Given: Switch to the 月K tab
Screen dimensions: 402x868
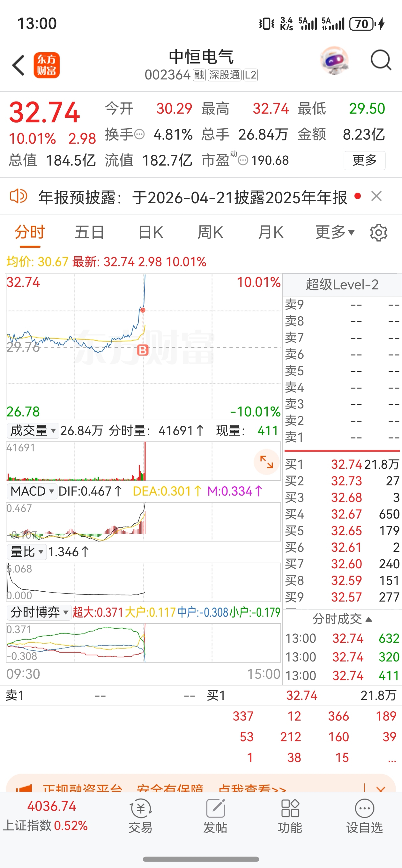Looking at the screenshot, I should (270, 233).
